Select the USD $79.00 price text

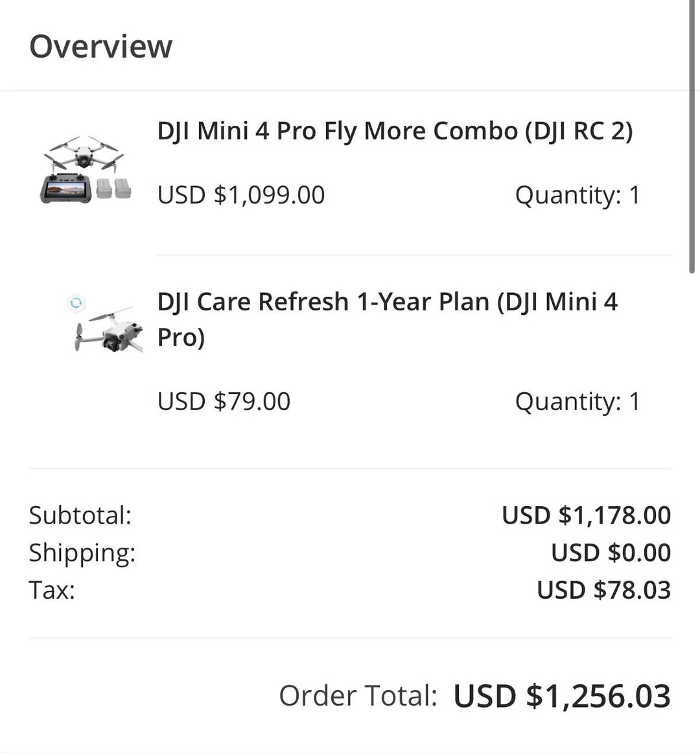coord(224,401)
